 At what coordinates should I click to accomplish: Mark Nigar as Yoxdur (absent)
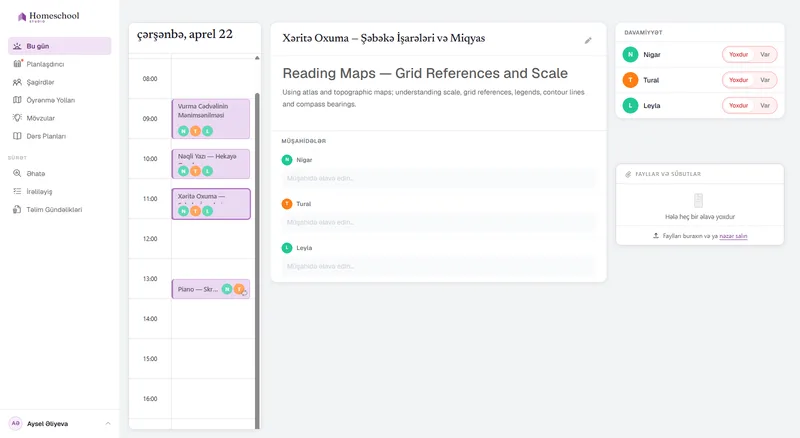738,55
